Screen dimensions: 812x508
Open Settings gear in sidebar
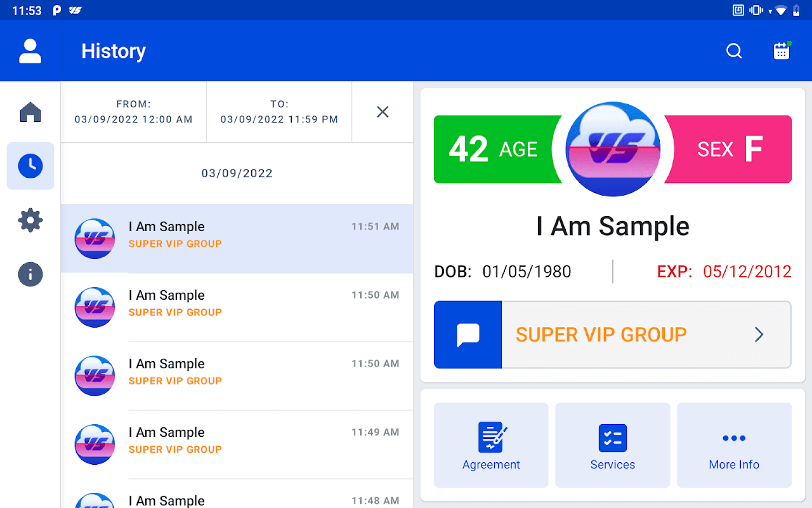tap(30, 220)
